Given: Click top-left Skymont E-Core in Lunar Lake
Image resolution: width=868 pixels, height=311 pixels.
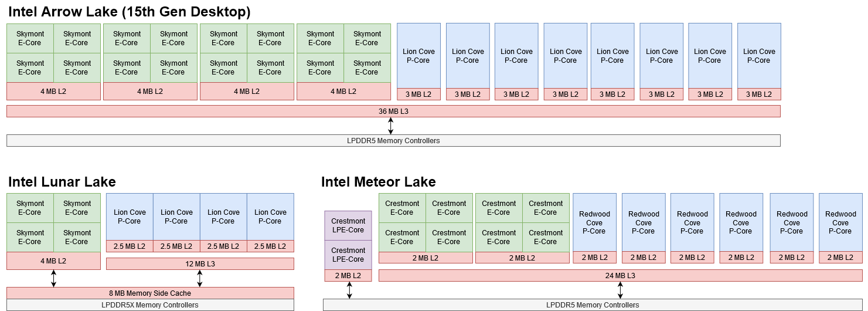Looking at the screenshot, I should click(30, 208).
